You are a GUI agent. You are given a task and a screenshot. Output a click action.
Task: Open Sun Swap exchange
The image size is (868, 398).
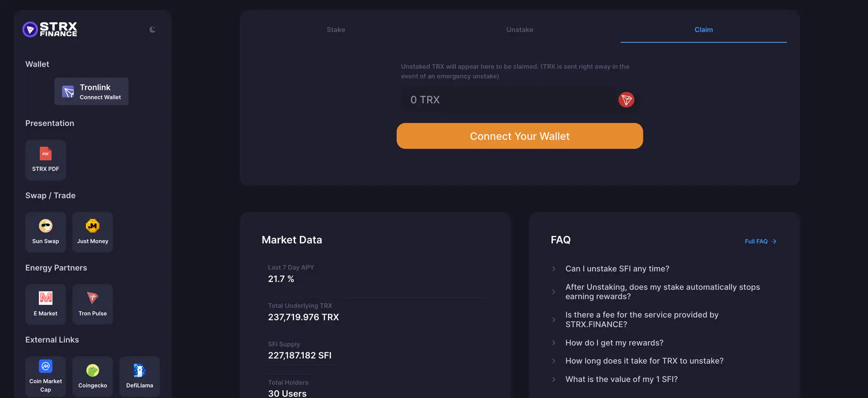click(46, 232)
